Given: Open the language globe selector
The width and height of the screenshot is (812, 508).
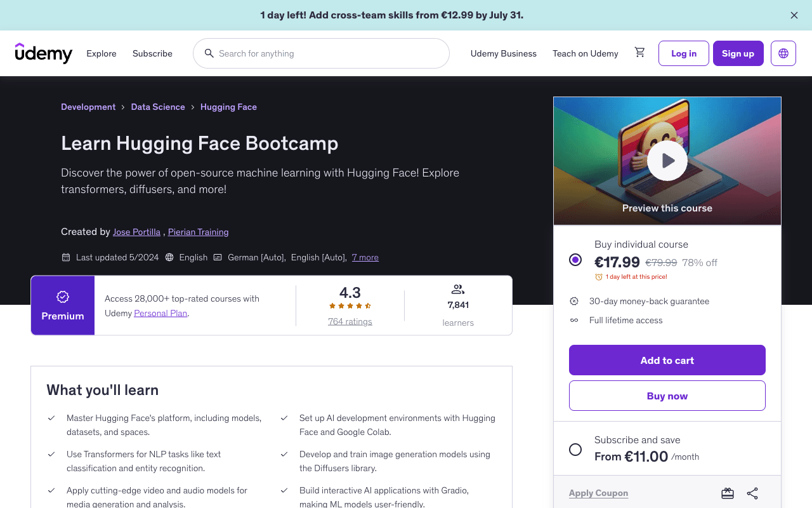Looking at the screenshot, I should pyautogui.click(x=783, y=53).
